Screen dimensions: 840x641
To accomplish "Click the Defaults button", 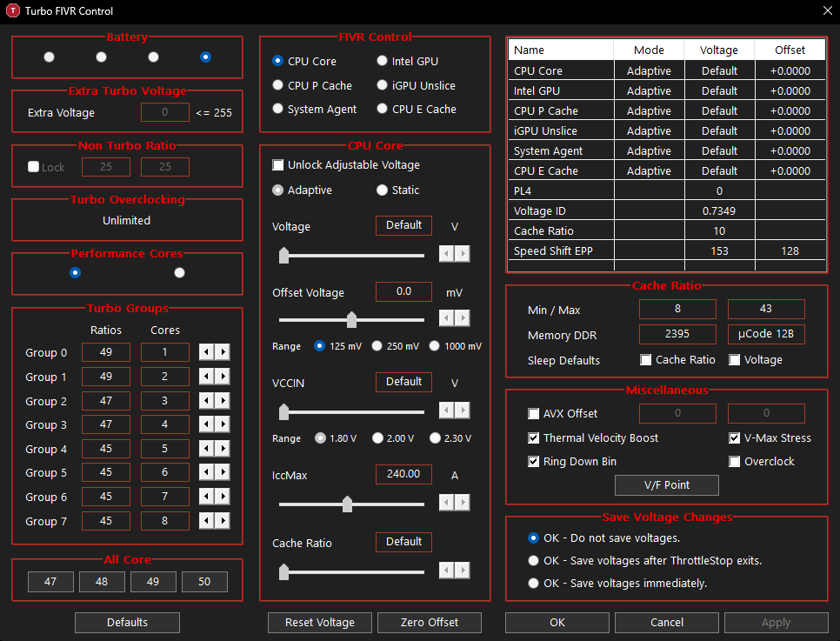I will [127, 622].
